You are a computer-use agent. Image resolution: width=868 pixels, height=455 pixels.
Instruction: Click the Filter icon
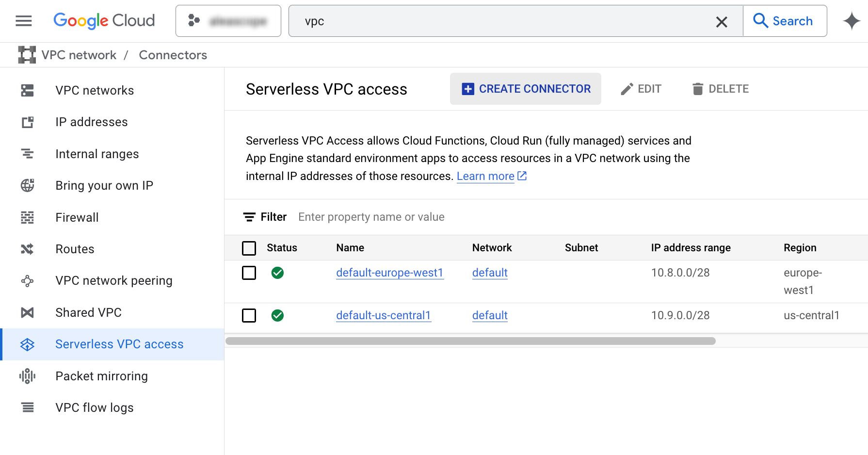pos(249,217)
